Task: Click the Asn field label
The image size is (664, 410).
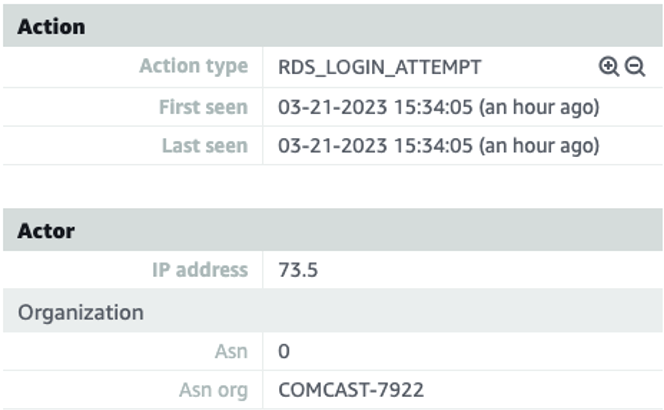Action: (x=231, y=351)
